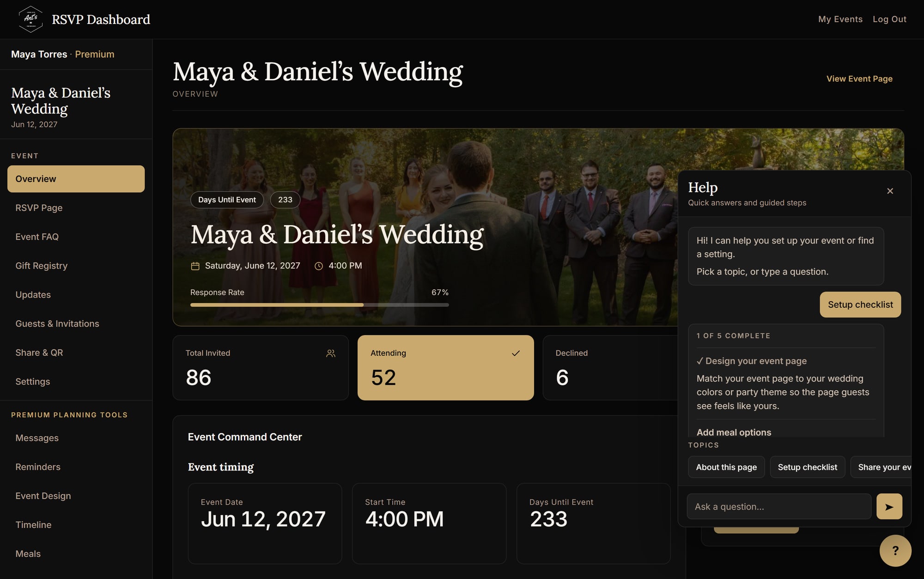Select the Share your event topic chip
924x579 pixels.
[x=881, y=467]
